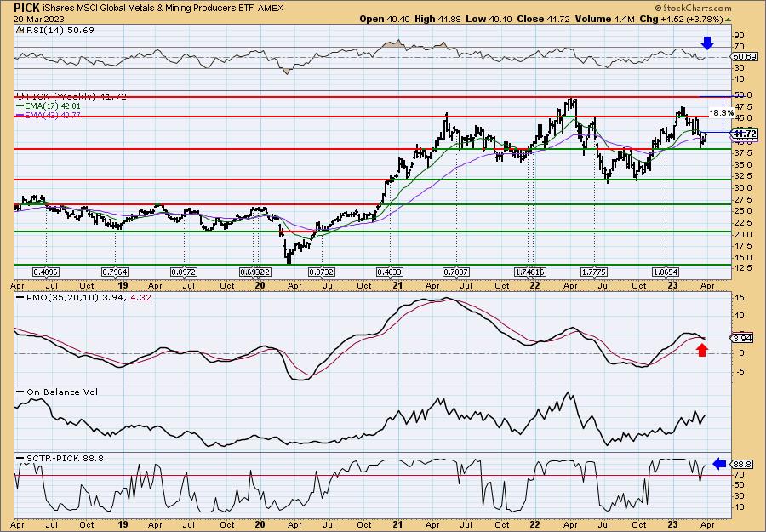The width and height of the screenshot is (766, 532).
Task: Click the PICK (Weekly) 41.72 legend
Action: [71, 97]
